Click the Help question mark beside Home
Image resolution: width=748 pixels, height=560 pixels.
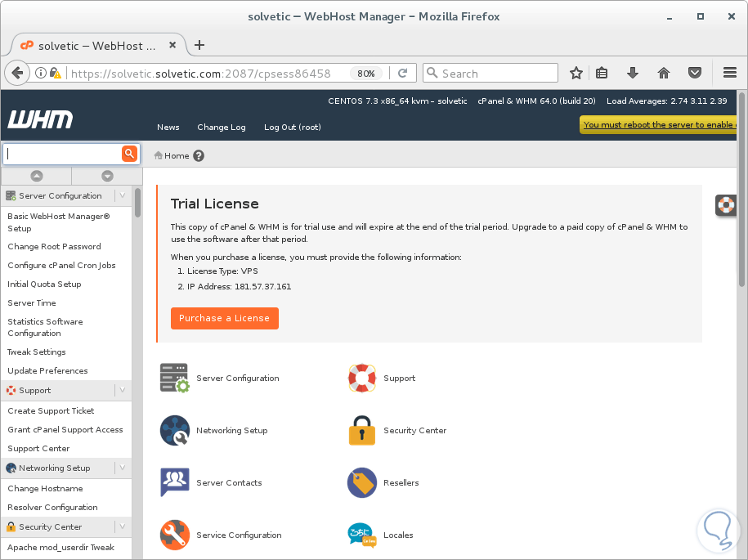(x=199, y=155)
